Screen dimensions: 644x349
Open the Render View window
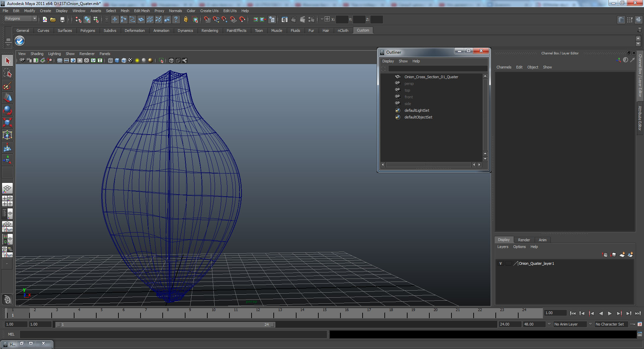(284, 19)
